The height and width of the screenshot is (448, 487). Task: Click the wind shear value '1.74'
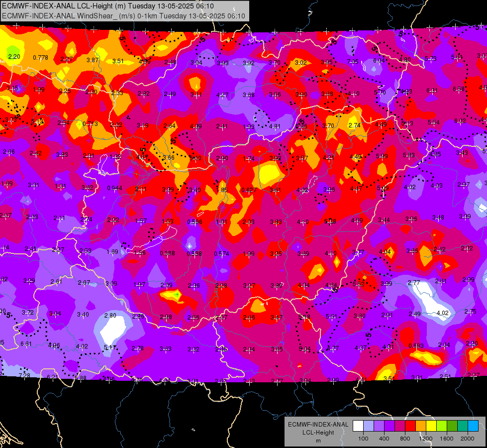249,159
